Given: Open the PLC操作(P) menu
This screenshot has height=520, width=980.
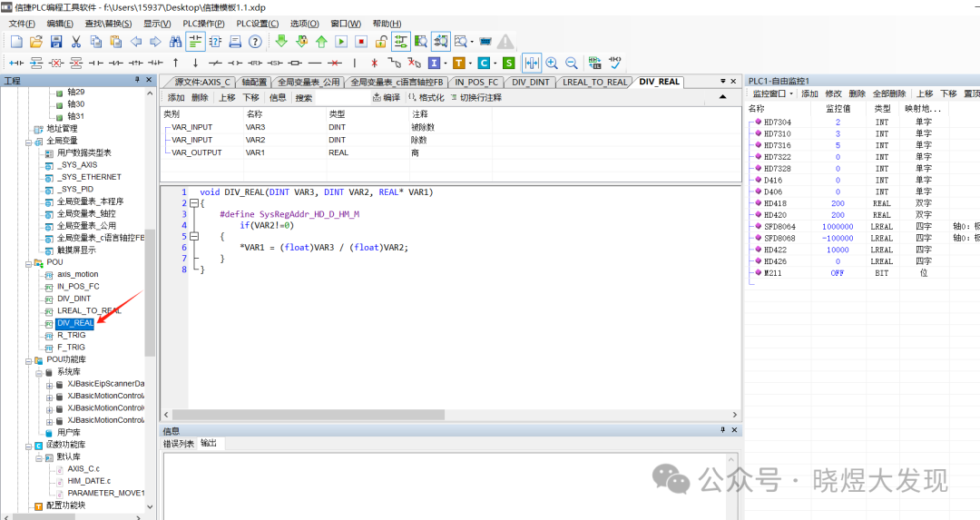Looking at the screenshot, I should tap(203, 23).
